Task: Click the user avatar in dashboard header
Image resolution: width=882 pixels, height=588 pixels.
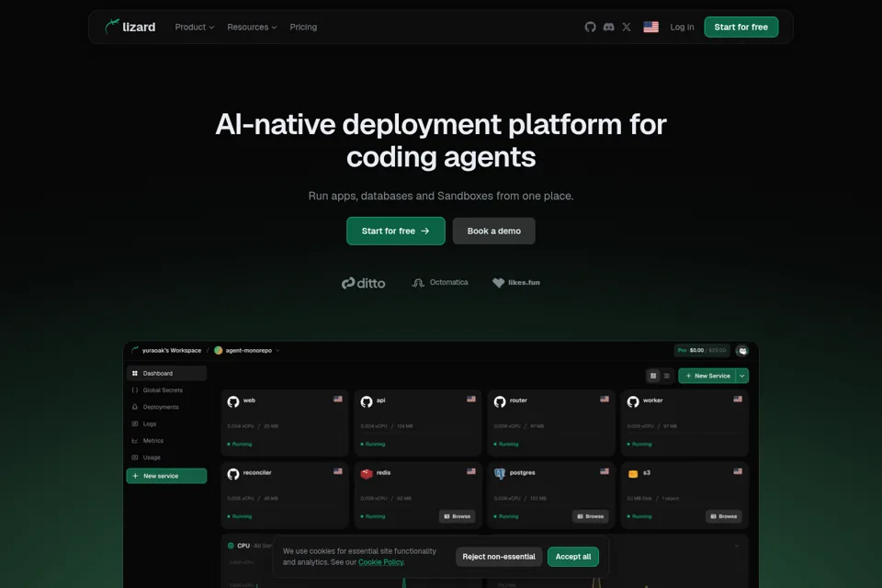Action: 742,351
